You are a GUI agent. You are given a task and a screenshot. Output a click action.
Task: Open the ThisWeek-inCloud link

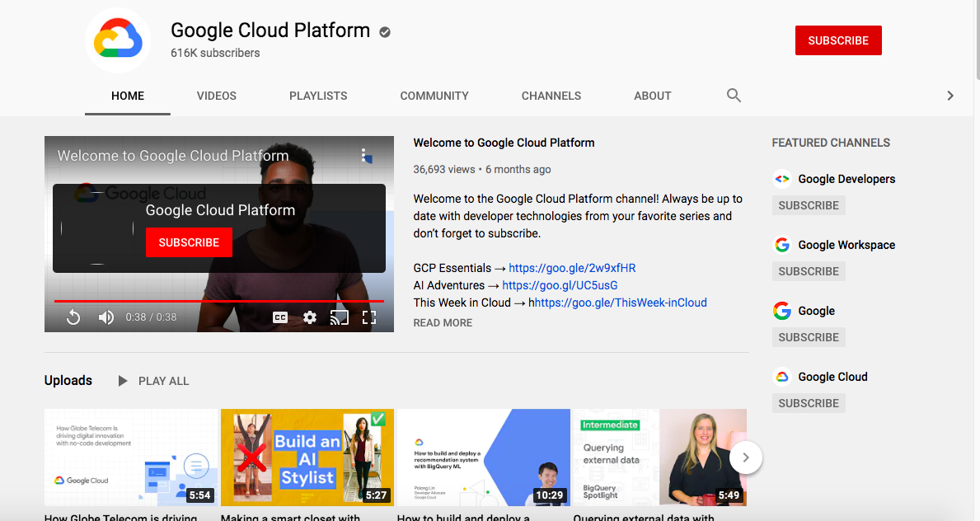point(620,303)
